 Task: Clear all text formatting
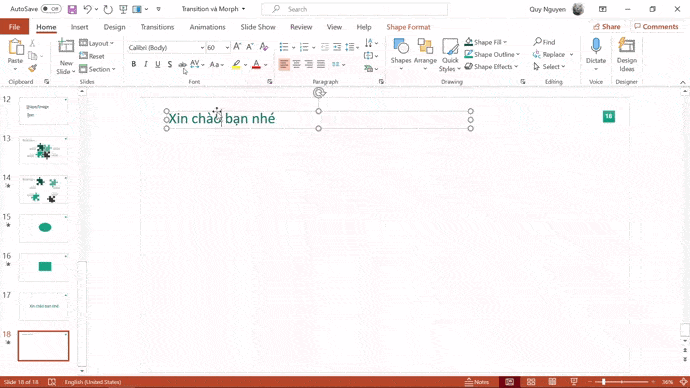click(x=264, y=47)
